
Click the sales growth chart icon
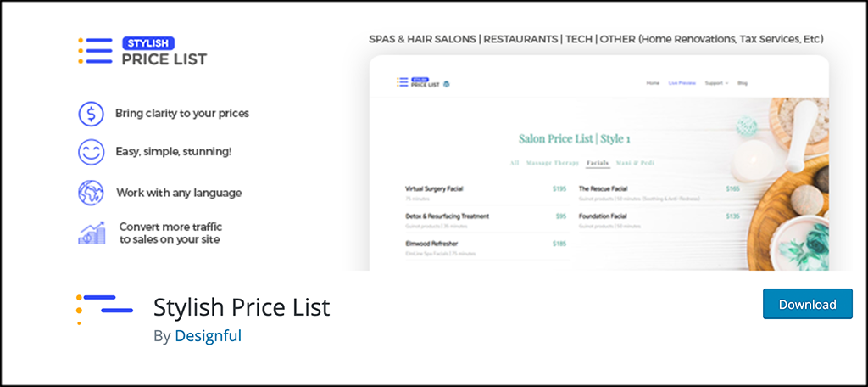92,233
